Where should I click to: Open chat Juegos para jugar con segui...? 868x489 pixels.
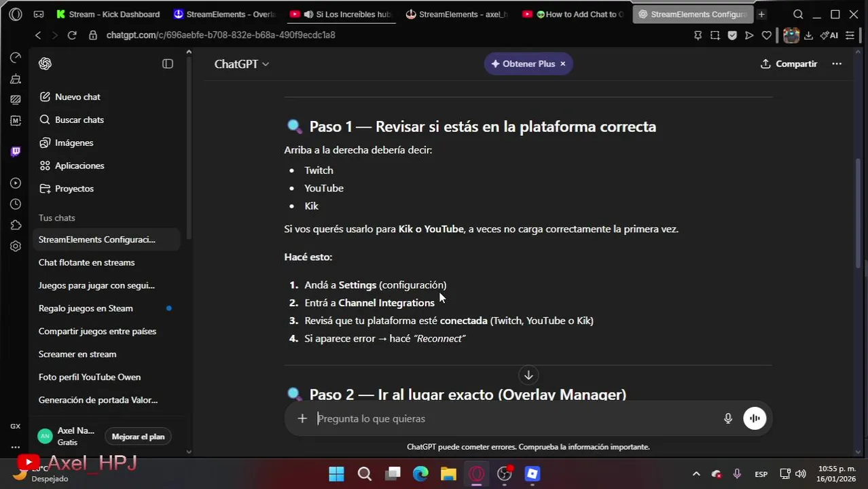click(x=107, y=285)
